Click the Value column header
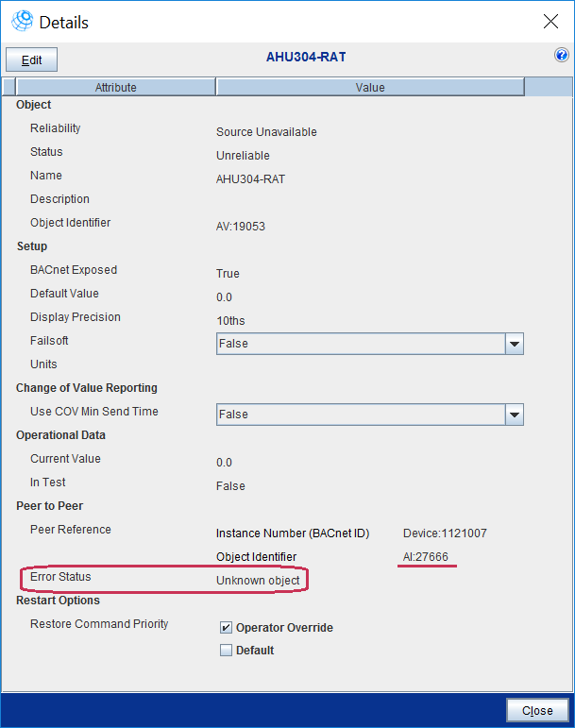The image size is (575, 728). click(x=370, y=87)
